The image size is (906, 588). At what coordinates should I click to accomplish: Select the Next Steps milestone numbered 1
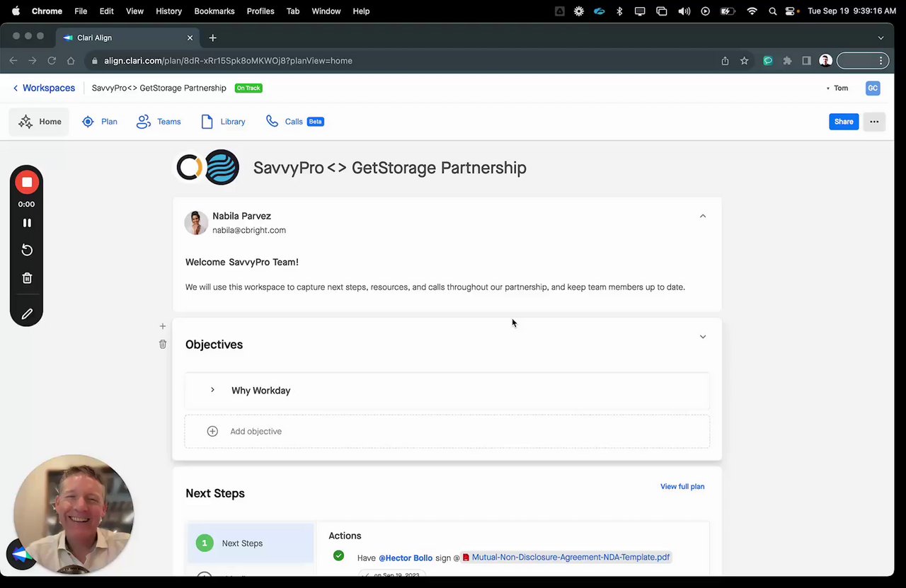pos(251,543)
